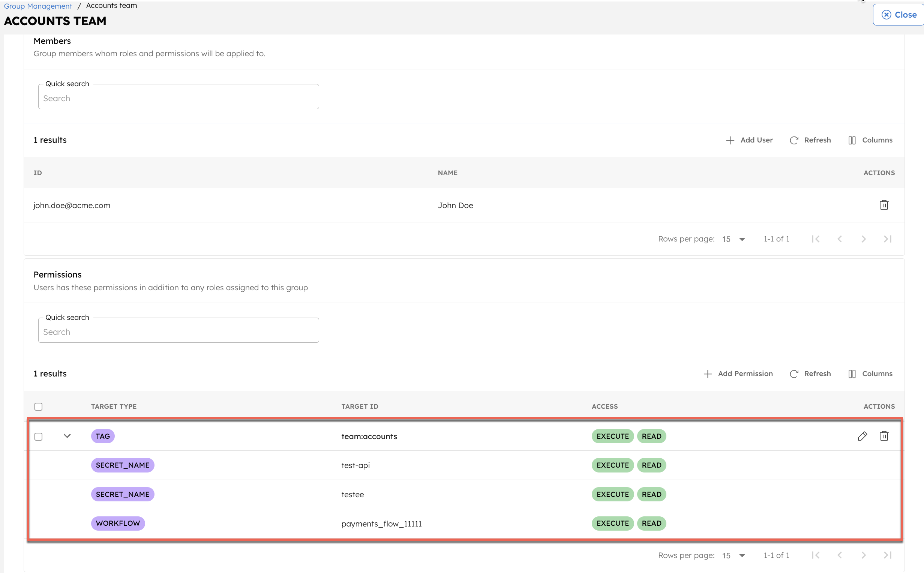Image resolution: width=924 pixels, height=573 pixels.
Task: Click EXECUTE badge in payments_flow_11111 row
Action: click(x=613, y=524)
